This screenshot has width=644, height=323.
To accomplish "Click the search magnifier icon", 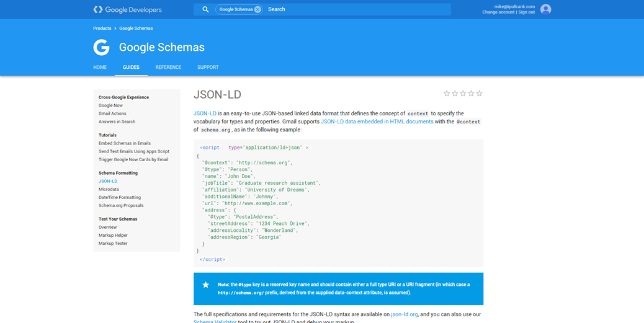I will click(205, 9).
